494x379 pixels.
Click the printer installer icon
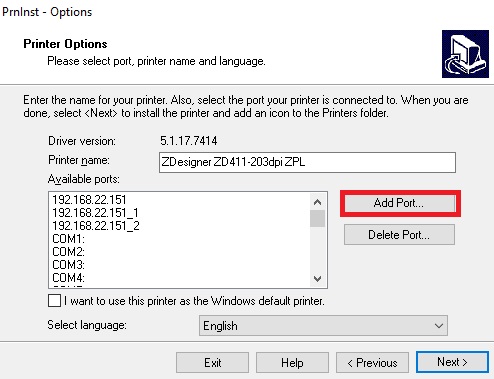tap(465, 54)
